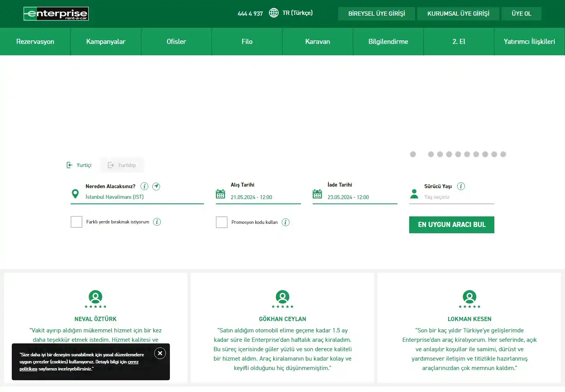565x392 pixels.
Task: Click the LOKMAN KESEN reviewer name
Action: [x=470, y=319]
